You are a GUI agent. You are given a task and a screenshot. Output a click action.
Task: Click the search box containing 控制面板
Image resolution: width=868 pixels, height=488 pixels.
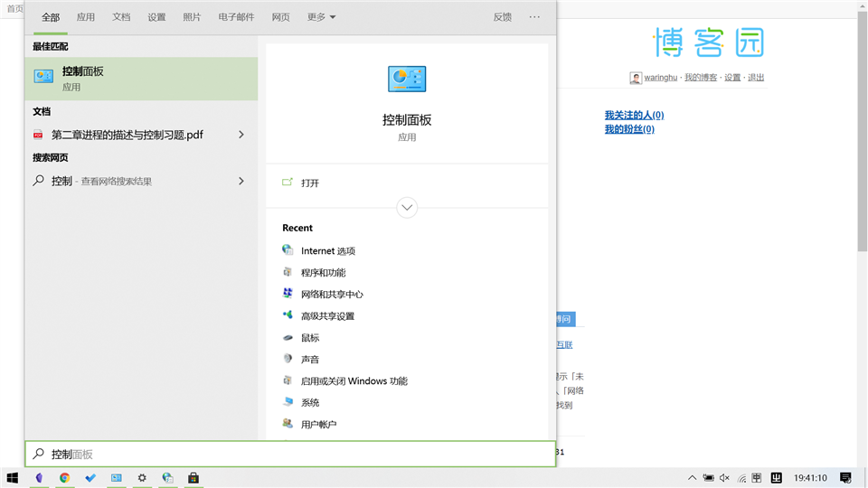[x=290, y=455]
